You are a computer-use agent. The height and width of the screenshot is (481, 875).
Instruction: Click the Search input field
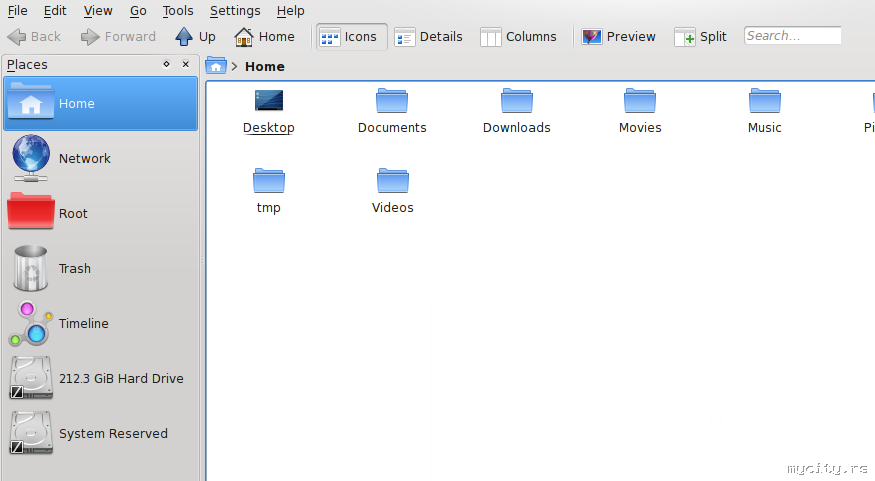click(792, 36)
